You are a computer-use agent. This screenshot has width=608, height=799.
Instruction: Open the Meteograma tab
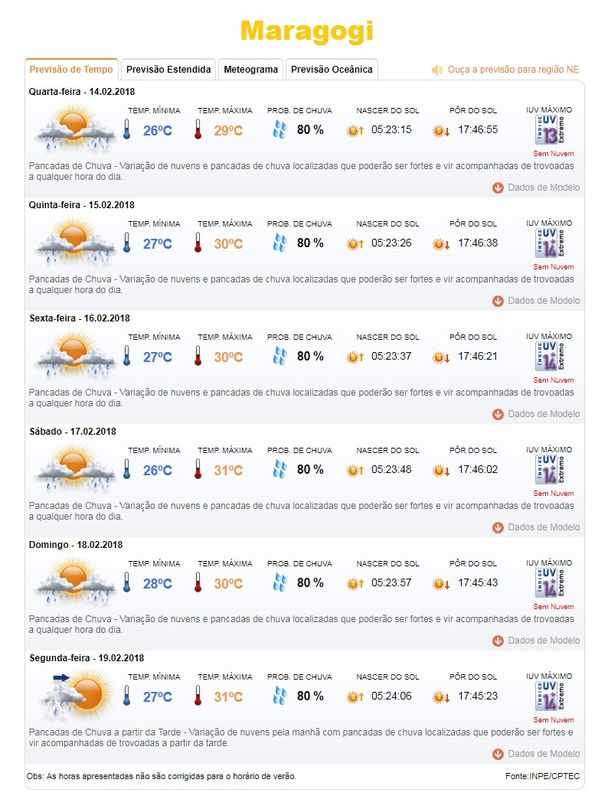[x=250, y=69]
